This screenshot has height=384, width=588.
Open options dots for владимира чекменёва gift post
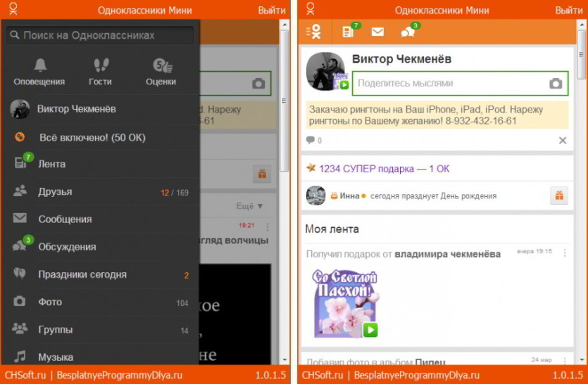click(x=565, y=253)
